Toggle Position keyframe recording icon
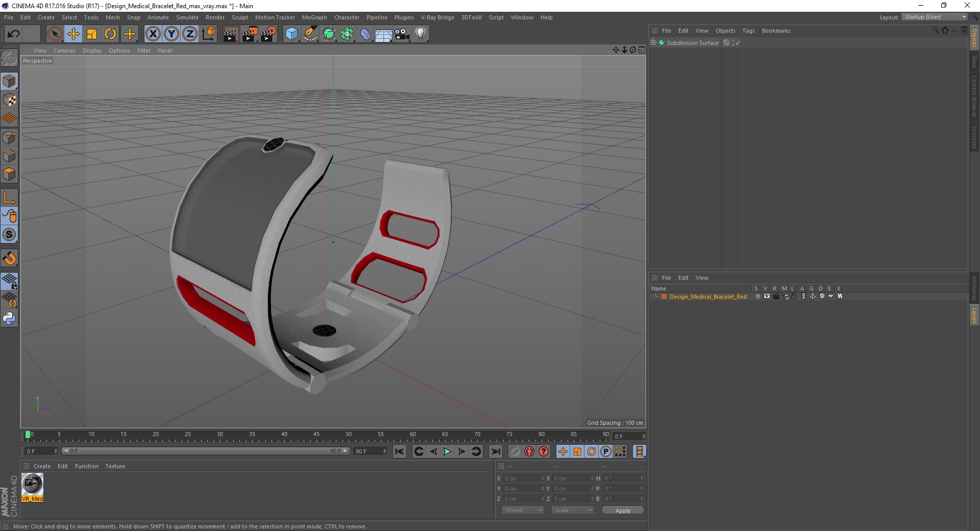 tap(563, 451)
